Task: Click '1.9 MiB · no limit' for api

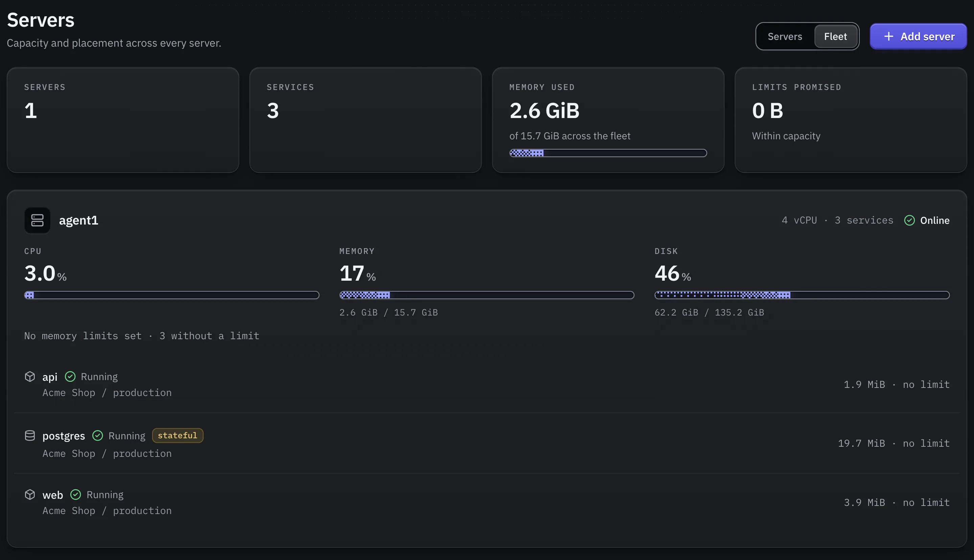Action: pyautogui.click(x=897, y=384)
